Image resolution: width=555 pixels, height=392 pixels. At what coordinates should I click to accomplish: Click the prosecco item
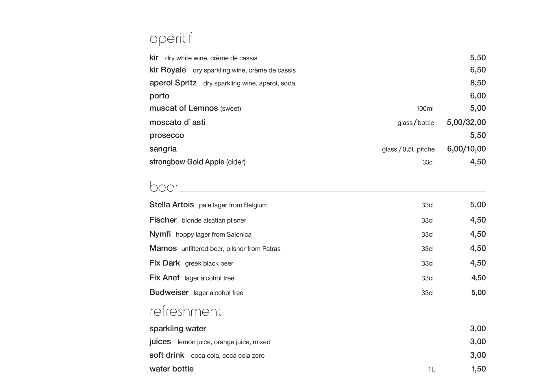(166, 135)
